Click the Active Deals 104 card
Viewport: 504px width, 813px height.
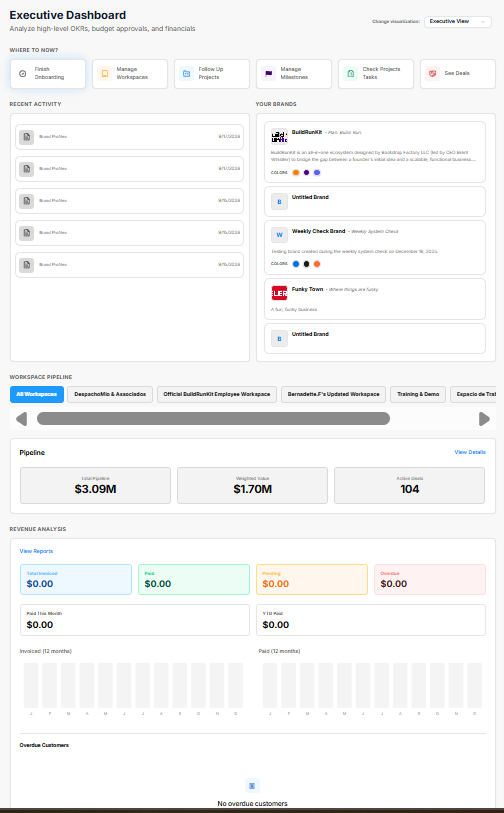click(x=410, y=485)
